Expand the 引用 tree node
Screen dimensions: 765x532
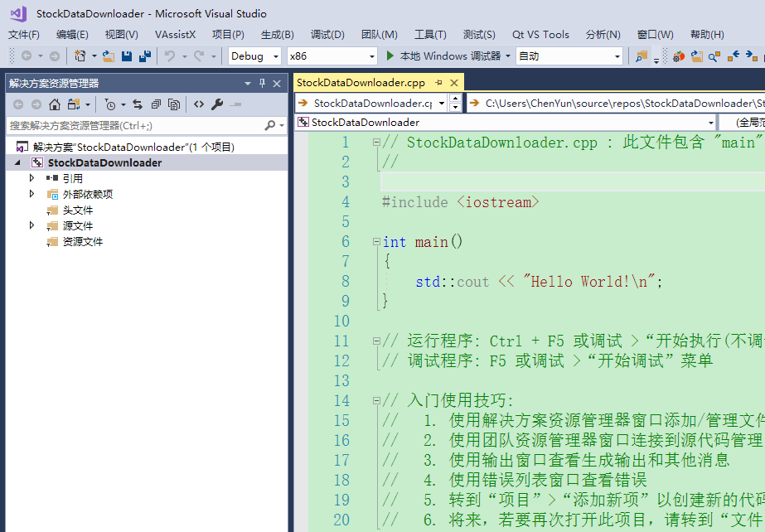point(31,178)
